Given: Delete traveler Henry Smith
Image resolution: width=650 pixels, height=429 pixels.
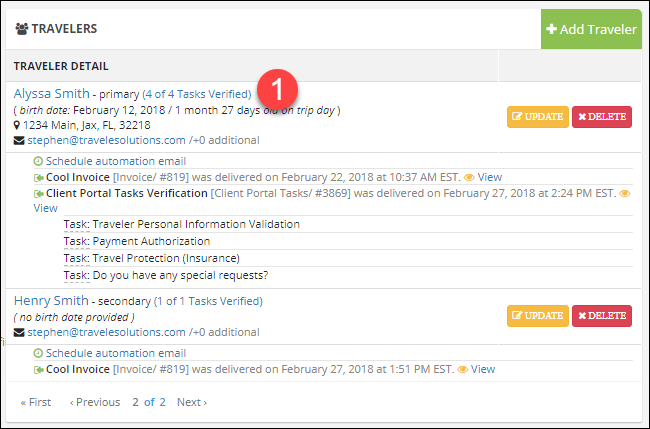Looking at the screenshot, I should [x=601, y=315].
